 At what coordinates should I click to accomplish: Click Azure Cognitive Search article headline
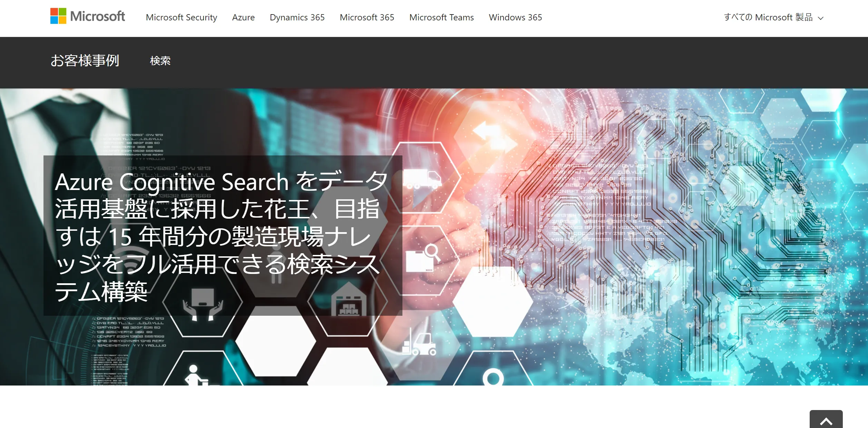coord(221,236)
